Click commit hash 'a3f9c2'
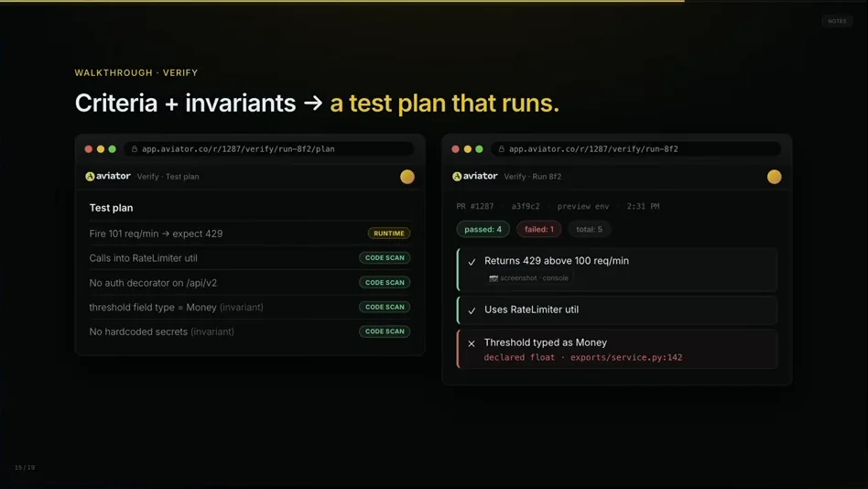This screenshot has width=868, height=489. click(x=526, y=207)
